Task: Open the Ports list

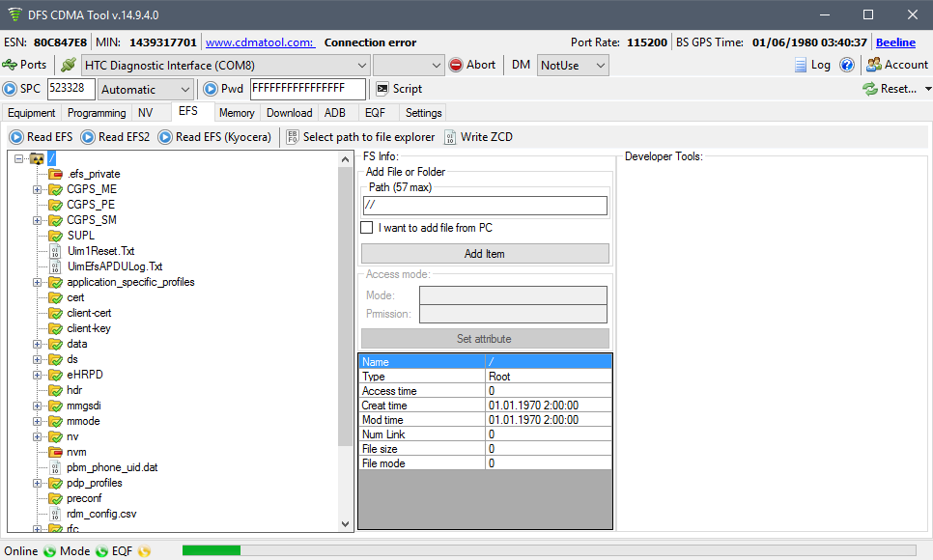Action: click(24, 65)
